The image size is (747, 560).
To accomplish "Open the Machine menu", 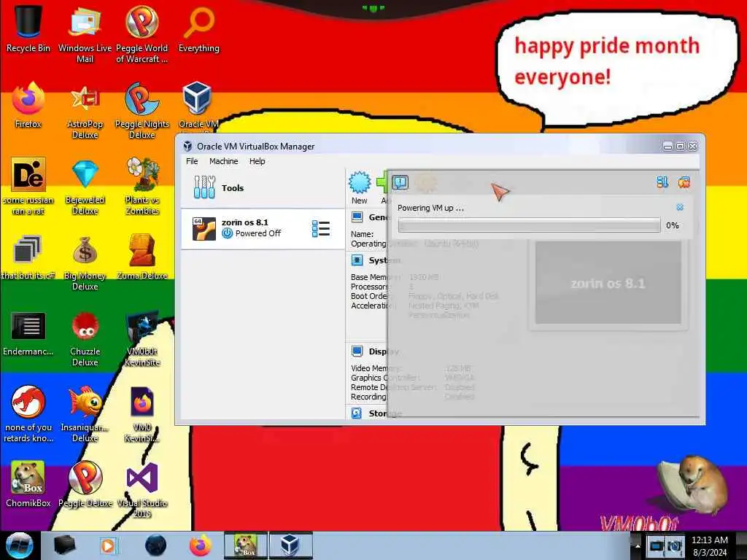I will pyautogui.click(x=223, y=161).
